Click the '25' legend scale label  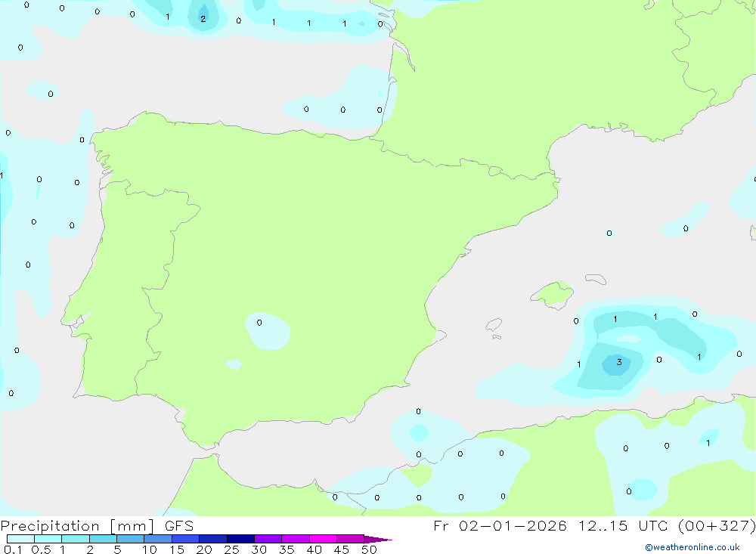(231, 549)
